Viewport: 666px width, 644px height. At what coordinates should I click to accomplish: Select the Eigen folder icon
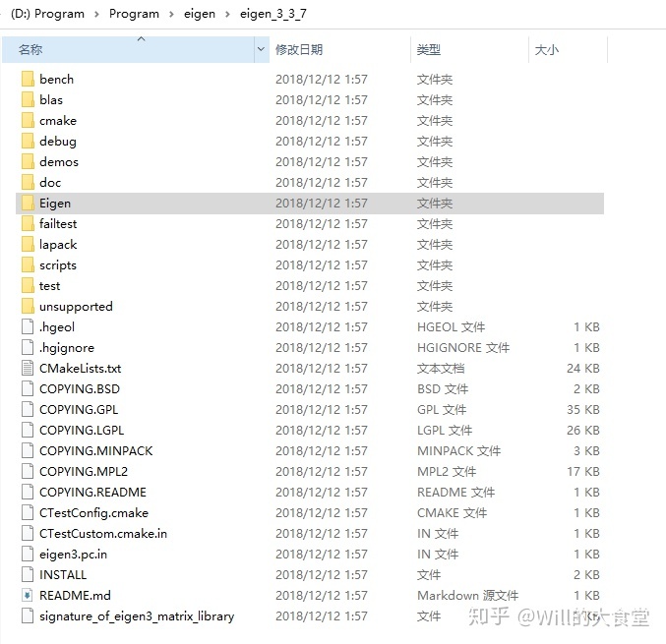click(x=28, y=203)
